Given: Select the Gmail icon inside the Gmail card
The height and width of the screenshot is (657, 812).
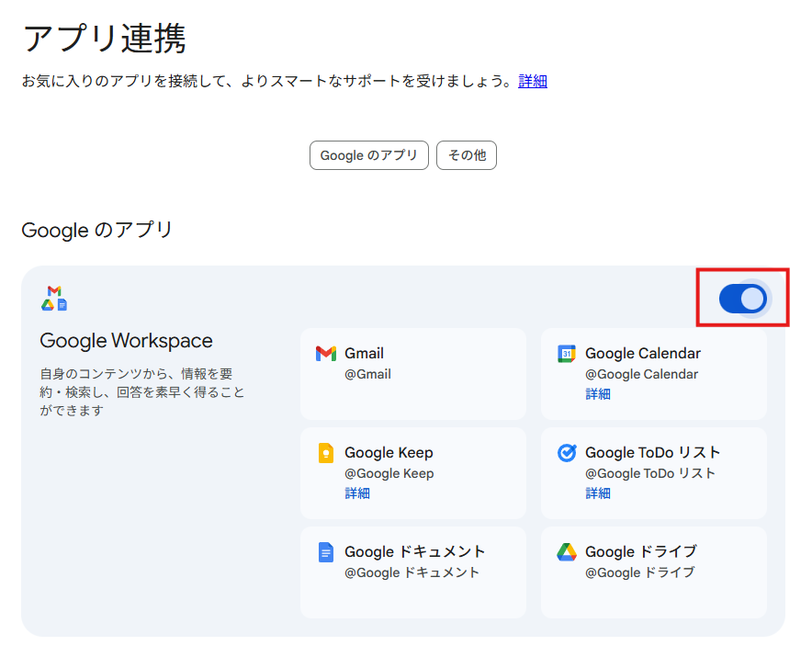Looking at the screenshot, I should point(327,353).
